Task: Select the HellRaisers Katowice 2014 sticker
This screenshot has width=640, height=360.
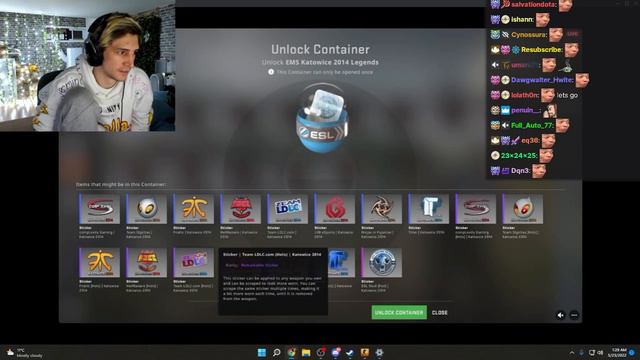Action: pos(241,209)
